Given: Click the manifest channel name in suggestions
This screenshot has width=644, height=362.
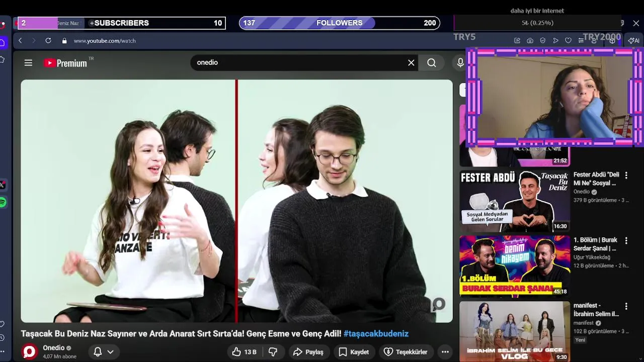Looking at the screenshot, I should 584,323.
